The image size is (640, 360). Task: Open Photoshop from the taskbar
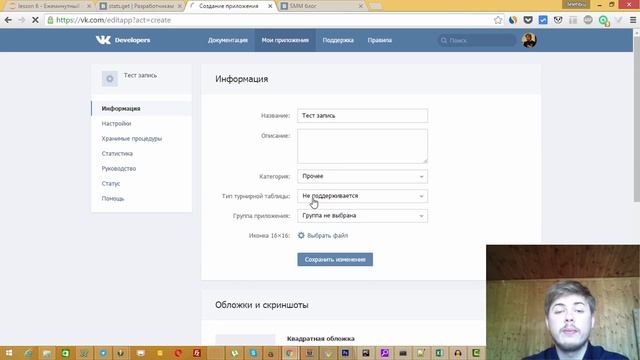(x=346, y=353)
